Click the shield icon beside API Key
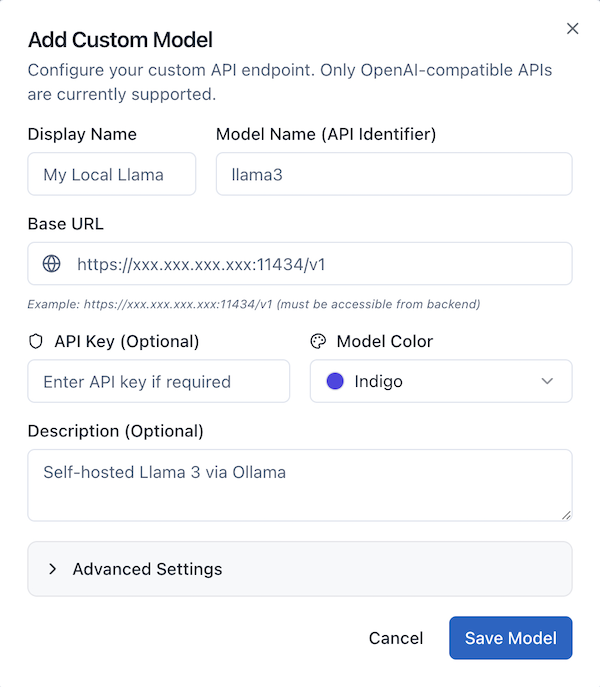Image resolution: width=600 pixels, height=687 pixels. (37, 342)
